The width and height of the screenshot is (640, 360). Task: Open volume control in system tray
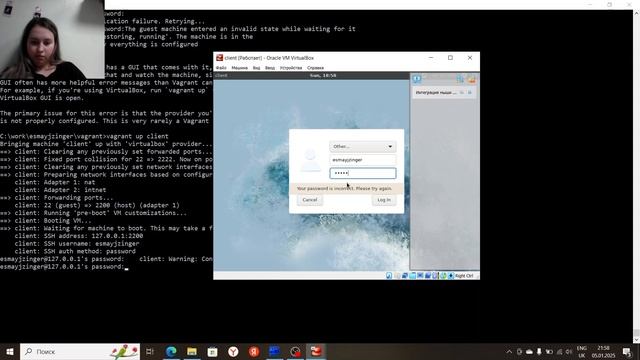click(x=569, y=351)
